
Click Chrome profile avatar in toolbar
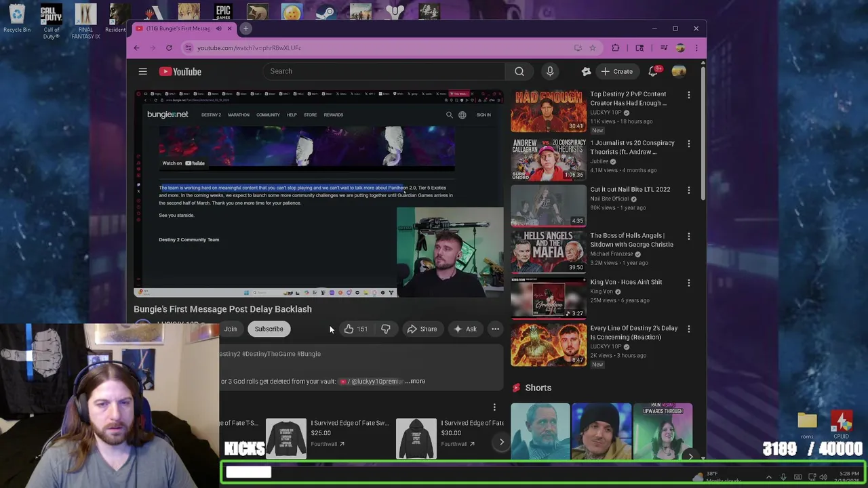pos(680,47)
